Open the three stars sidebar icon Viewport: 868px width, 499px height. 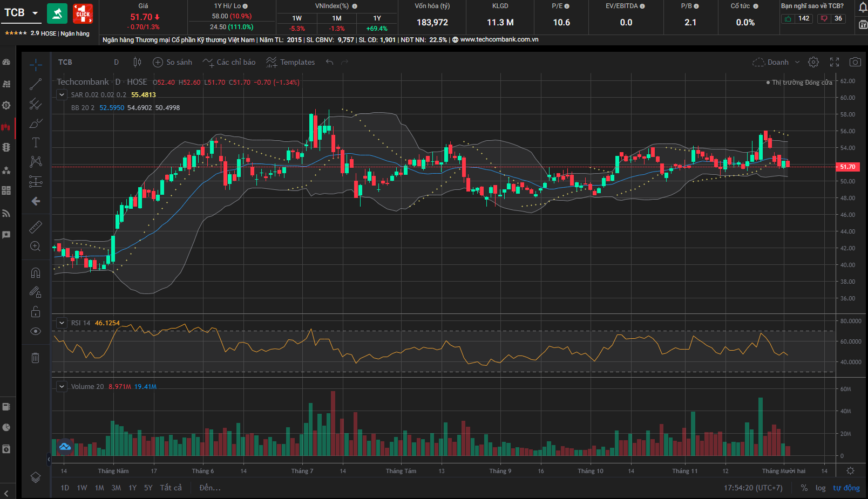(x=6, y=170)
